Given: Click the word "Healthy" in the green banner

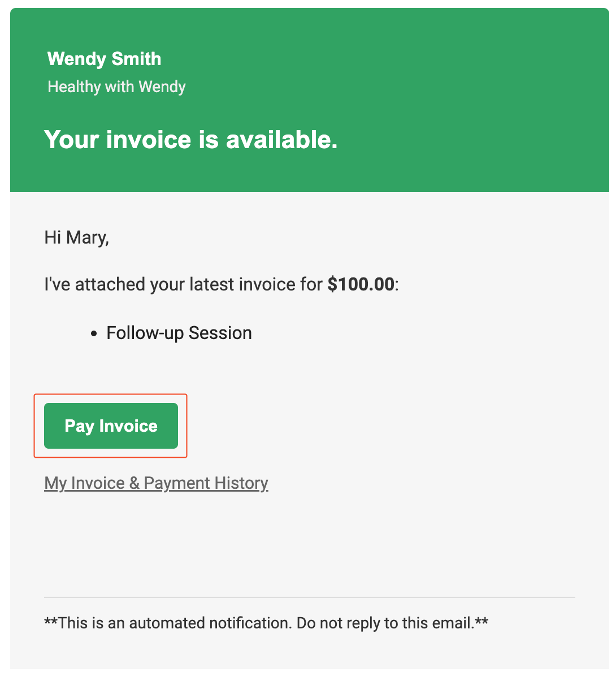Looking at the screenshot, I should 74,86.
